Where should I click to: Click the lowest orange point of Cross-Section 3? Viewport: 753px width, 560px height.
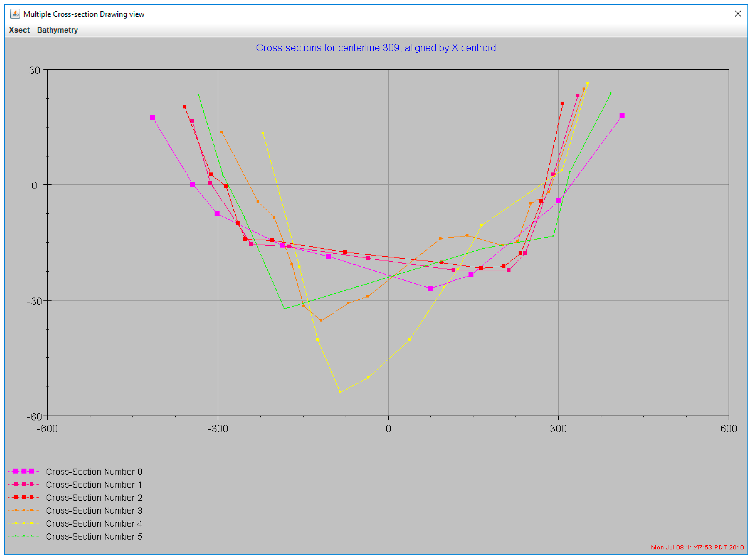coord(321,320)
